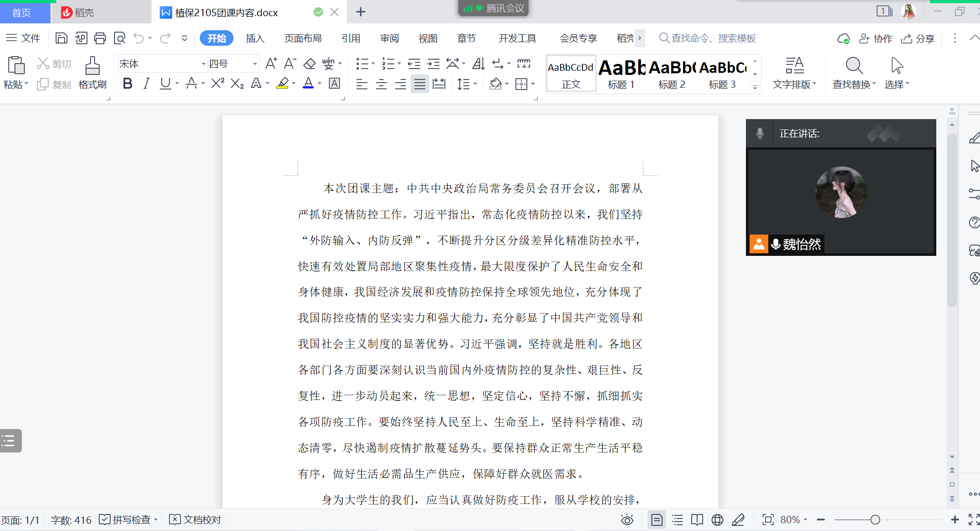980x531 pixels.
Task: Click the Paste clipboard icon
Action: 16,65
